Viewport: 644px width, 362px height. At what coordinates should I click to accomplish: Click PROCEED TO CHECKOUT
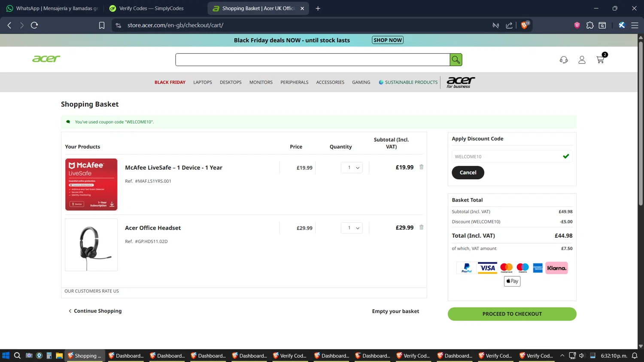coord(512,314)
